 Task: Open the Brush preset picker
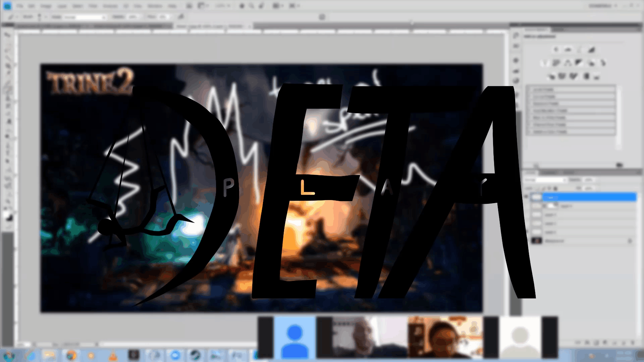[x=40, y=17]
